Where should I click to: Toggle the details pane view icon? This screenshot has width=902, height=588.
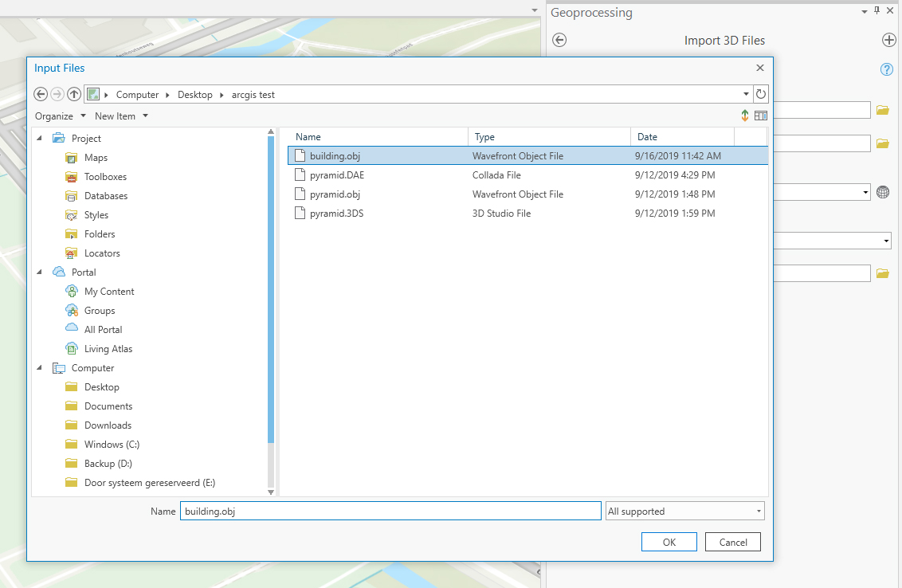pyautogui.click(x=761, y=116)
